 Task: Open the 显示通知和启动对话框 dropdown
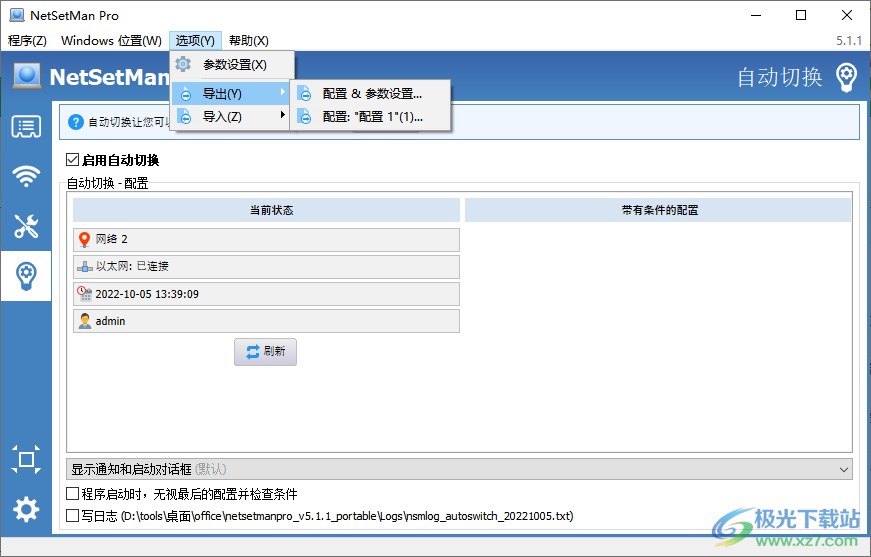(459, 469)
